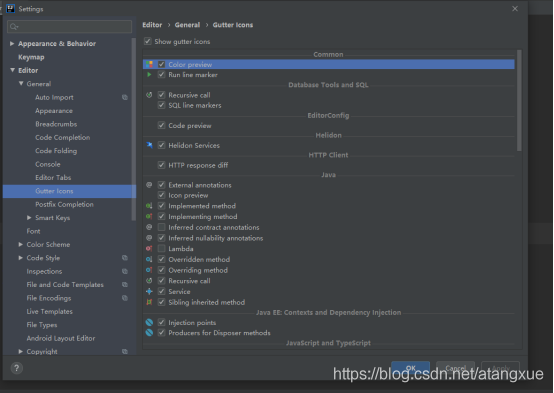Expand the Appearance & Behavior section
This screenshot has width=554, height=393.
pos(12,43)
